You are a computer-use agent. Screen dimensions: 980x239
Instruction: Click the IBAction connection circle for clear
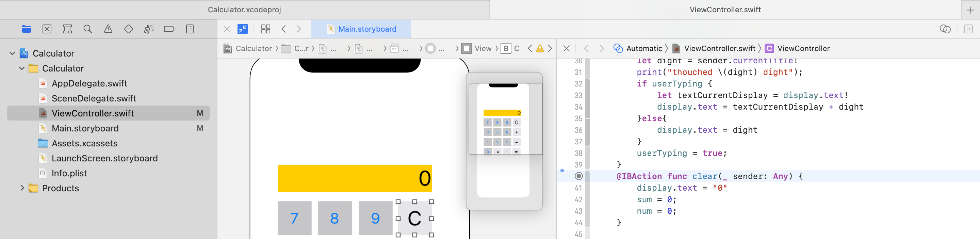click(x=578, y=176)
